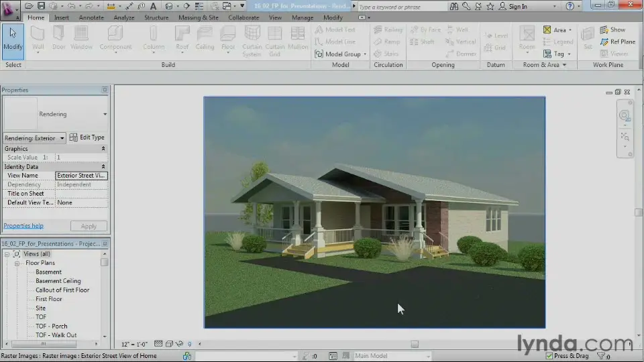The height and width of the screenshot is (362, 644).
Task: Click the worksets icon in status bar
Action: 187,356
